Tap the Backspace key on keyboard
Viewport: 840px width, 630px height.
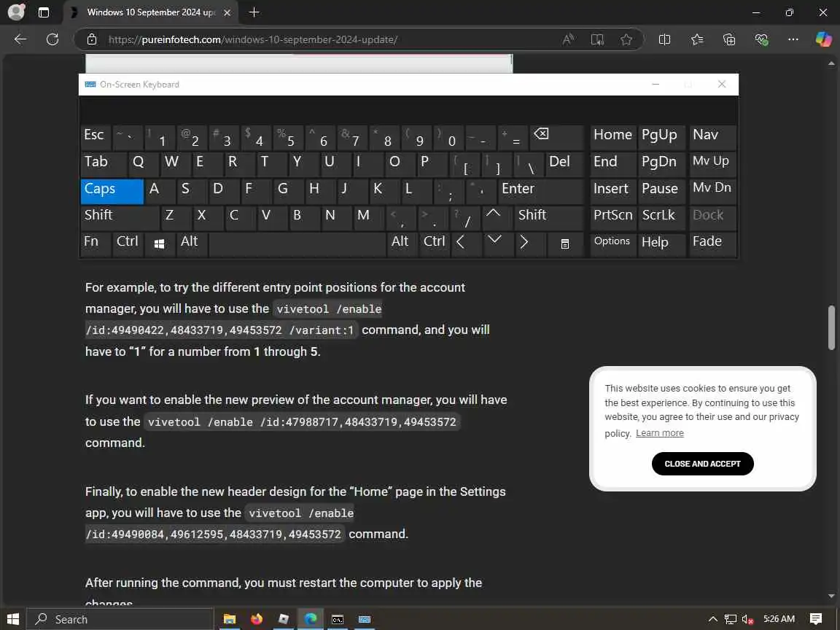pyautogui.click(x=556, y=138)
